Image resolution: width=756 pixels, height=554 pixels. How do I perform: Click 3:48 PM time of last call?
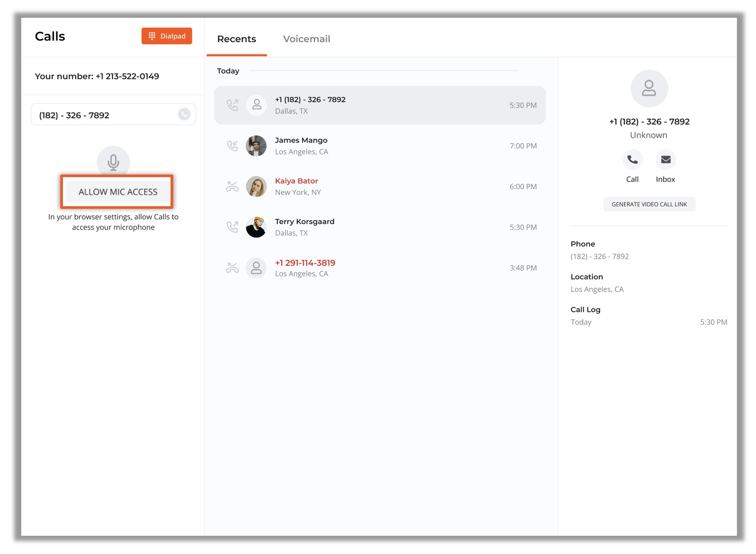(523, 268)
